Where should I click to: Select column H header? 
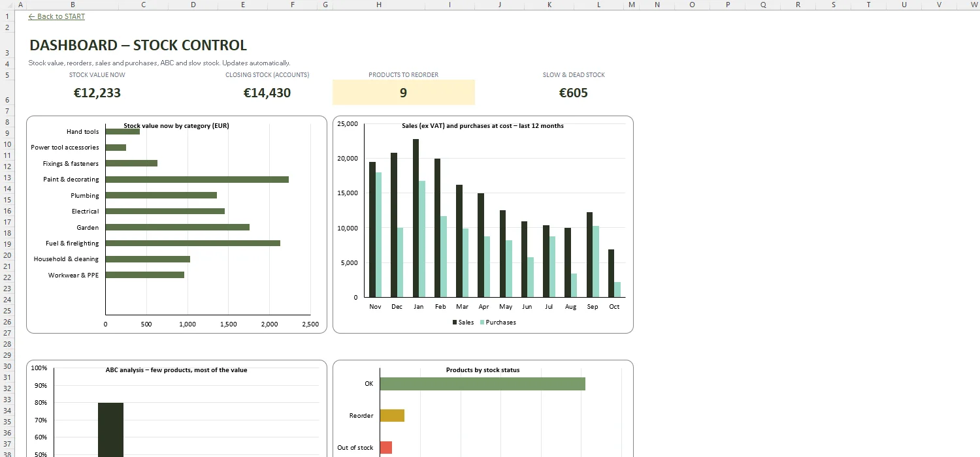click(x=379, y=5)
